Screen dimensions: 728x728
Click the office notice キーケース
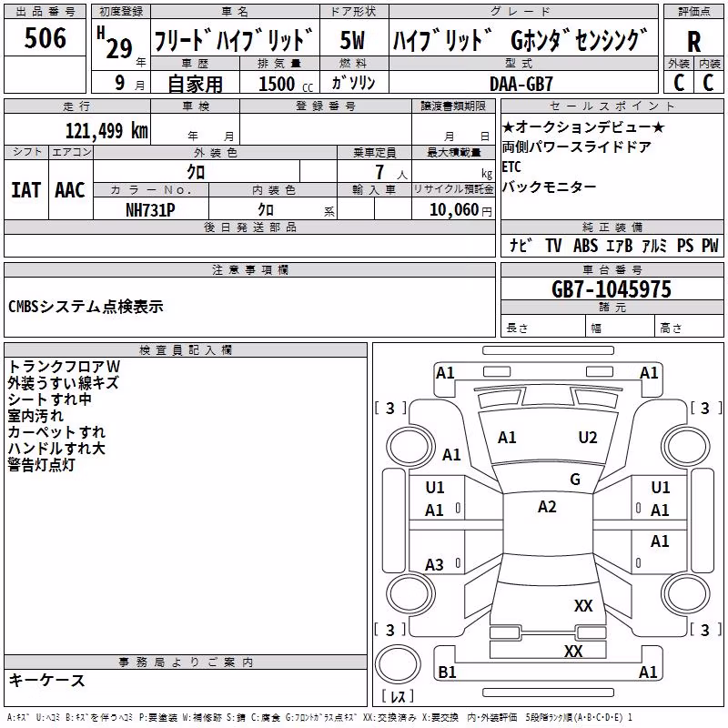click(x=47, y=680)
